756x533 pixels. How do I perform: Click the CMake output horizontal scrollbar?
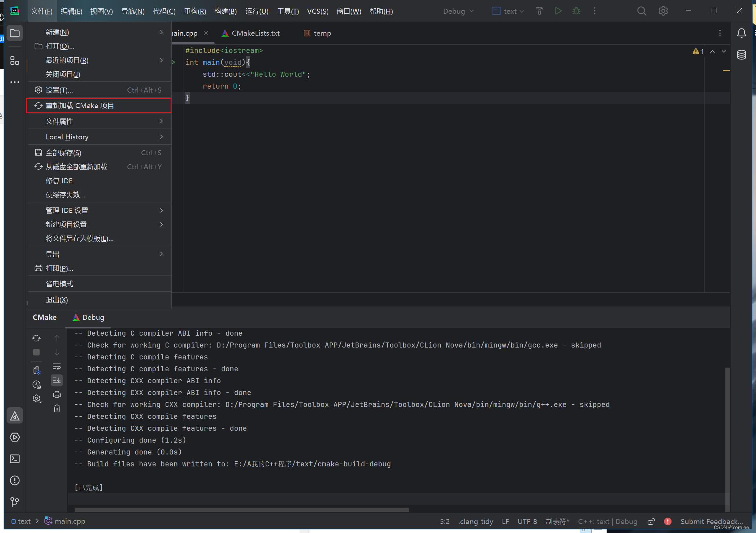(x=242, y=510)
